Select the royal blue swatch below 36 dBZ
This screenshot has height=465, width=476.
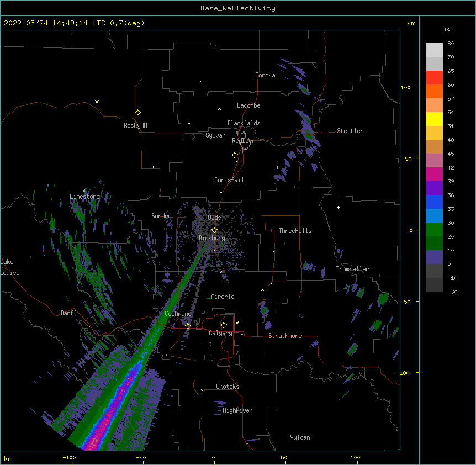(434, 202)
